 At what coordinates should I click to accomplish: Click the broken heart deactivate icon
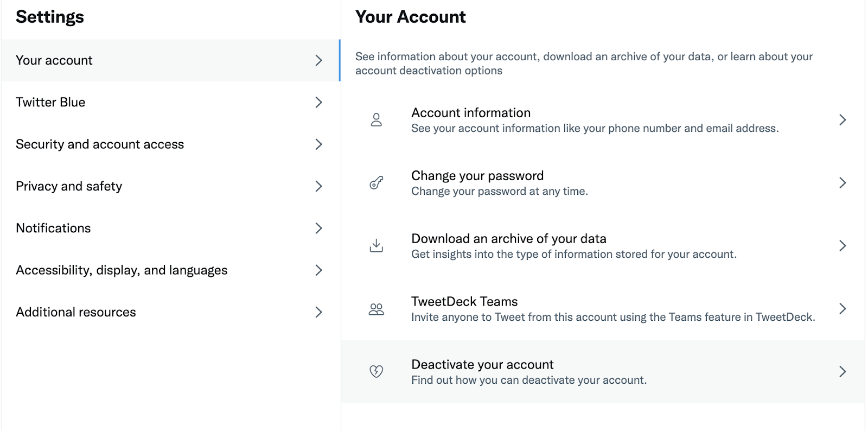[376, 372]
